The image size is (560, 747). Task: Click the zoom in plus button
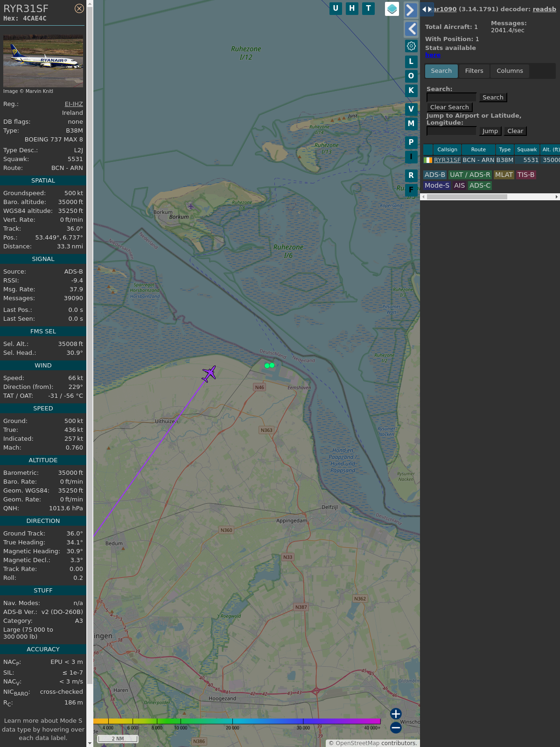click(x=396, y=714)
